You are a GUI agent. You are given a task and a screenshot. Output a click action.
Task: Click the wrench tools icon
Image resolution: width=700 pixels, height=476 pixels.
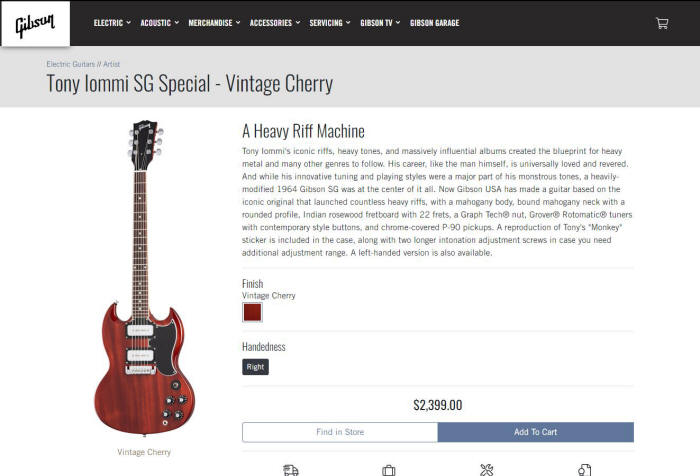click(487, 470)
